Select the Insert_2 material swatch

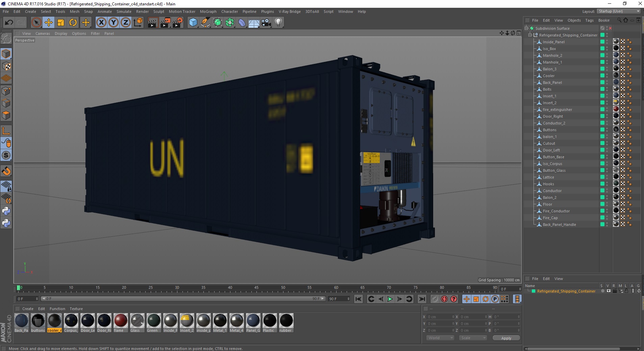coord(187,323)
